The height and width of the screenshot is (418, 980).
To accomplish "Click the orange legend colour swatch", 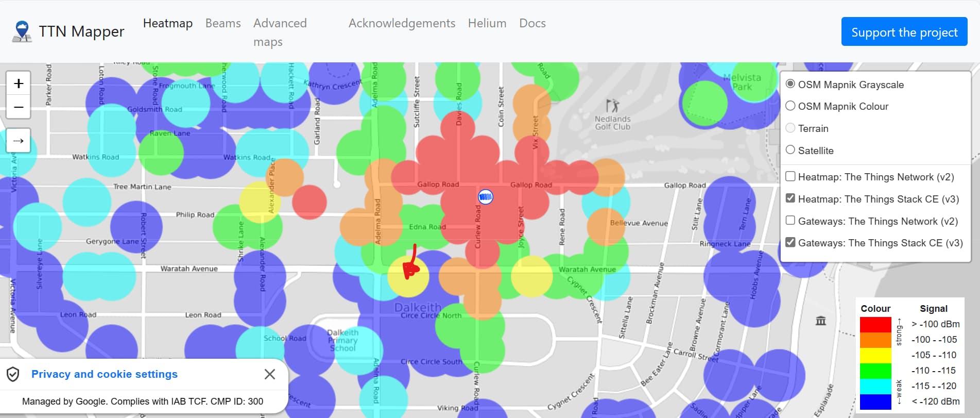I will tap(875, 340).
